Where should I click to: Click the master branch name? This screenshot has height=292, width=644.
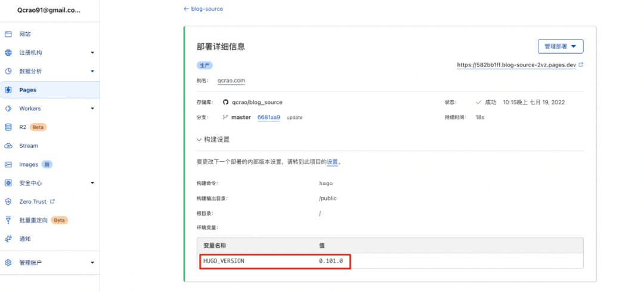pyautogui.click(x=241, y=117)
